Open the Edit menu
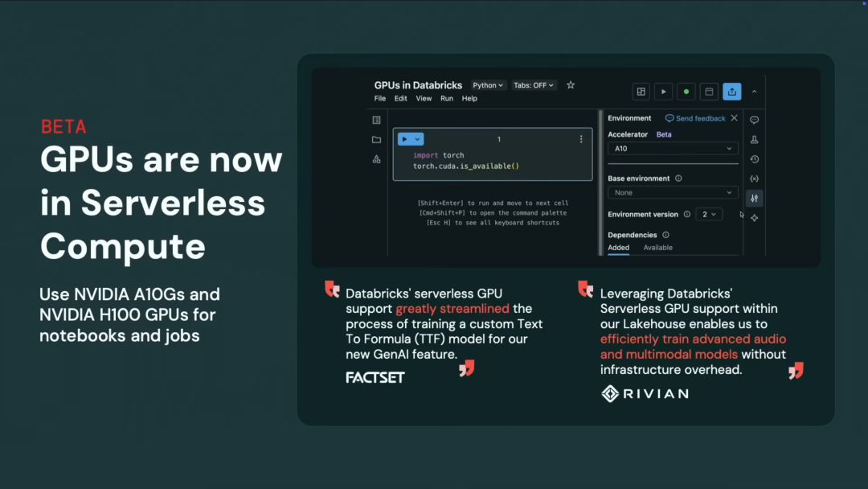 (x=401, y=99)
